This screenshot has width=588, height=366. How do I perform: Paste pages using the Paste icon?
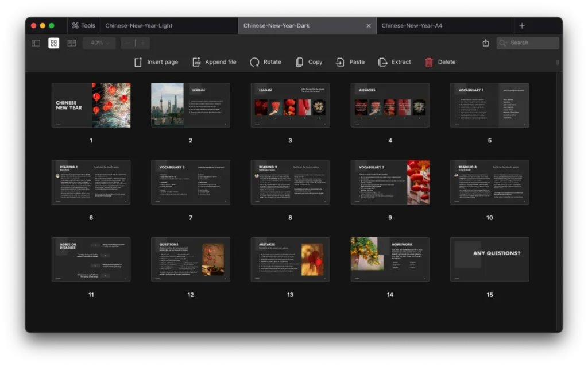(341, 62)
